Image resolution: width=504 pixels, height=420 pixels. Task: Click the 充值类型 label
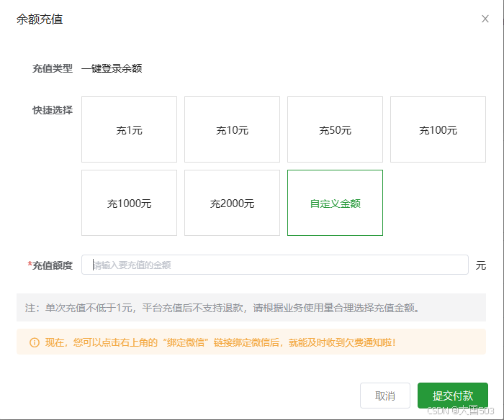(x=53, y=68)
